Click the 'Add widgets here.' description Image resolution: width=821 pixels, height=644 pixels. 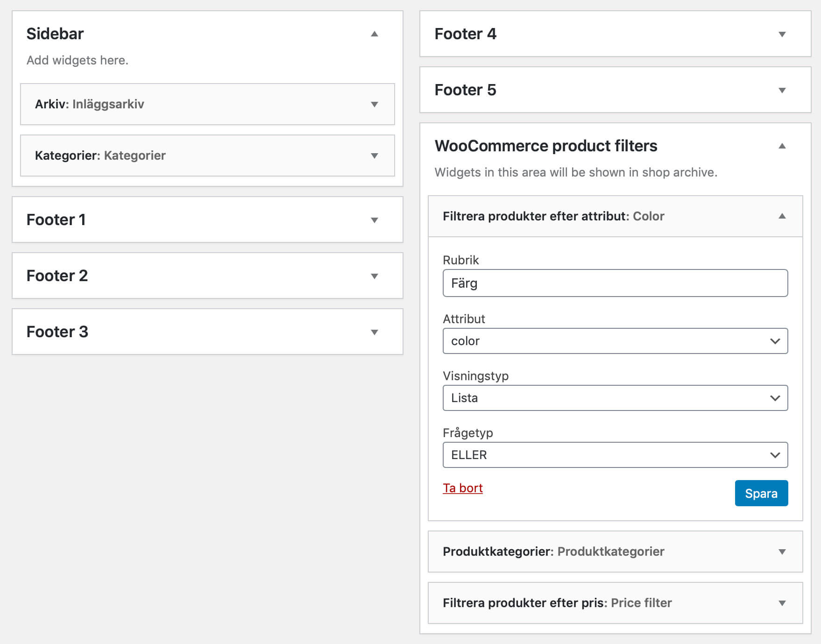(78, 60)
